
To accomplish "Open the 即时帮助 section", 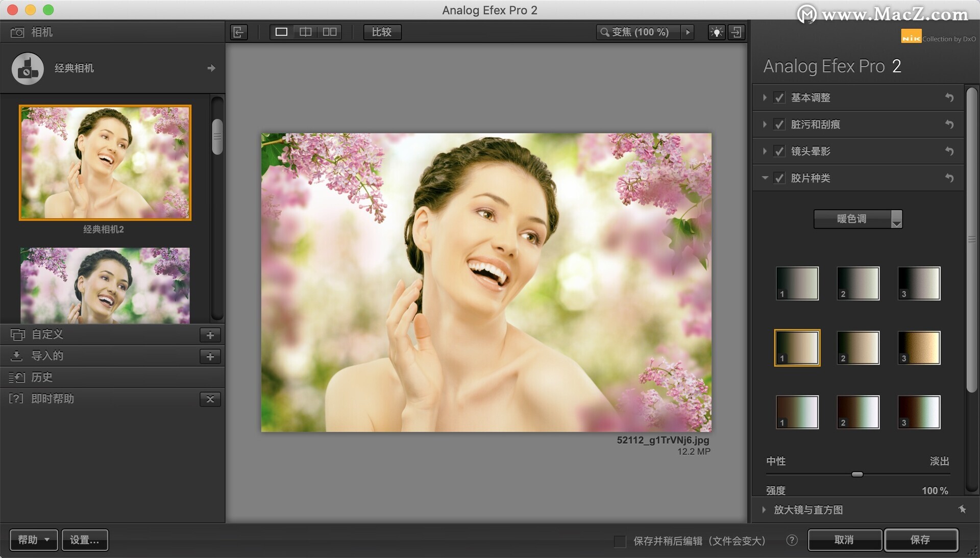I will click(x=53, y=399).
